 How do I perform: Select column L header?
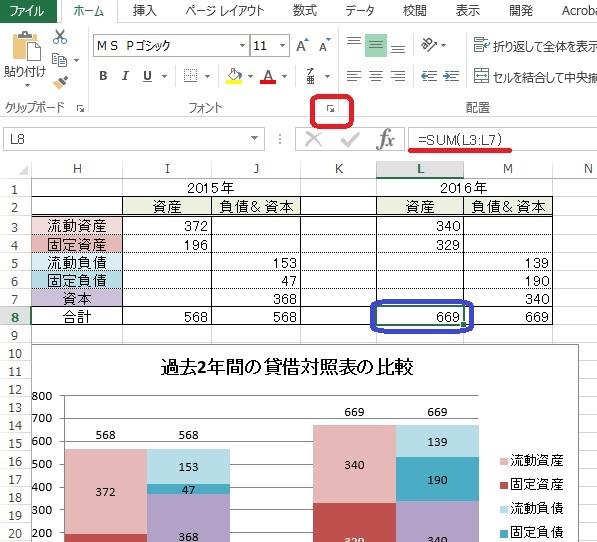coord(420,169)
